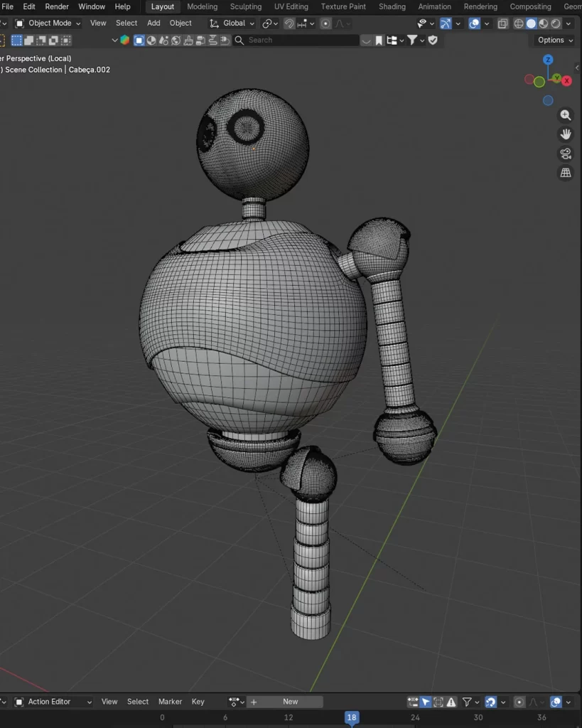Click the warning triangle Only Errors icon
Viewport: 582px width, 728px height.
(x=451, y=702)
